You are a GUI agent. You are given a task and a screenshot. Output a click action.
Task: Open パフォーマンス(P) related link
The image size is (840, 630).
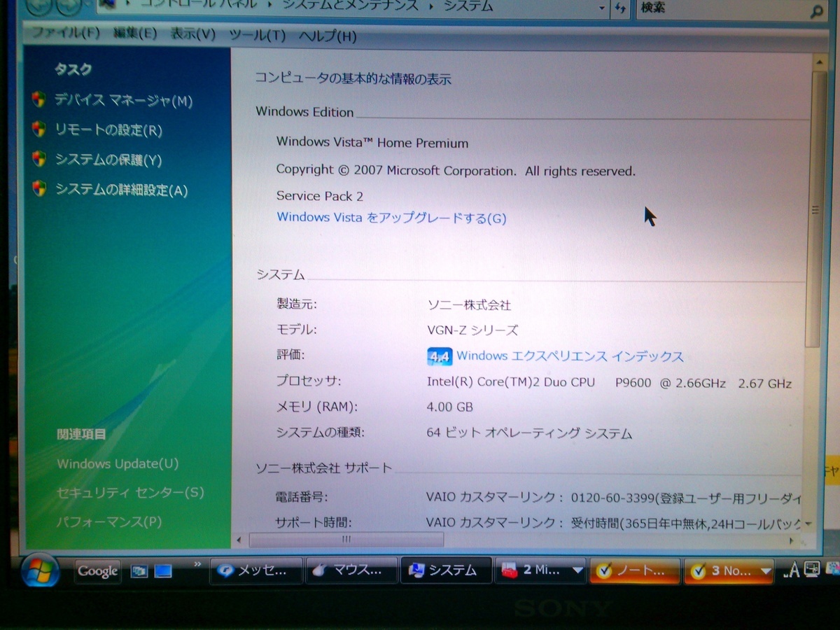click(109, 522)
